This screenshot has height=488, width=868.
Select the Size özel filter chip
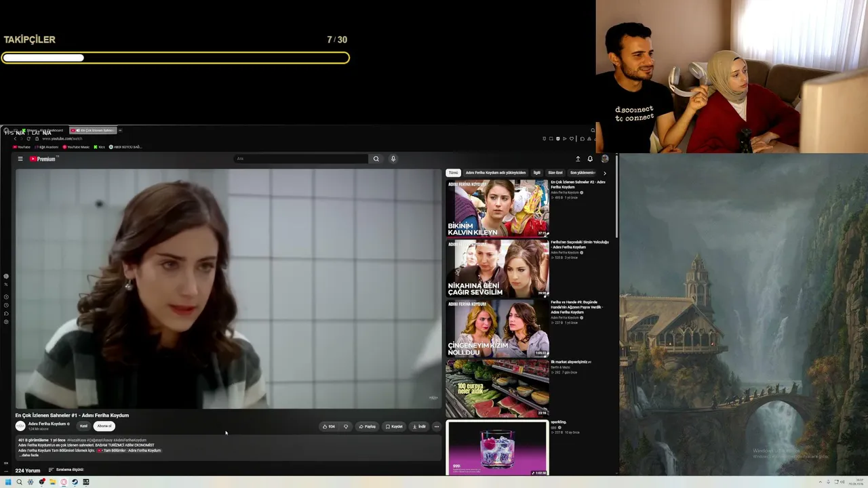pyautogui.click(x=555, y=173)
